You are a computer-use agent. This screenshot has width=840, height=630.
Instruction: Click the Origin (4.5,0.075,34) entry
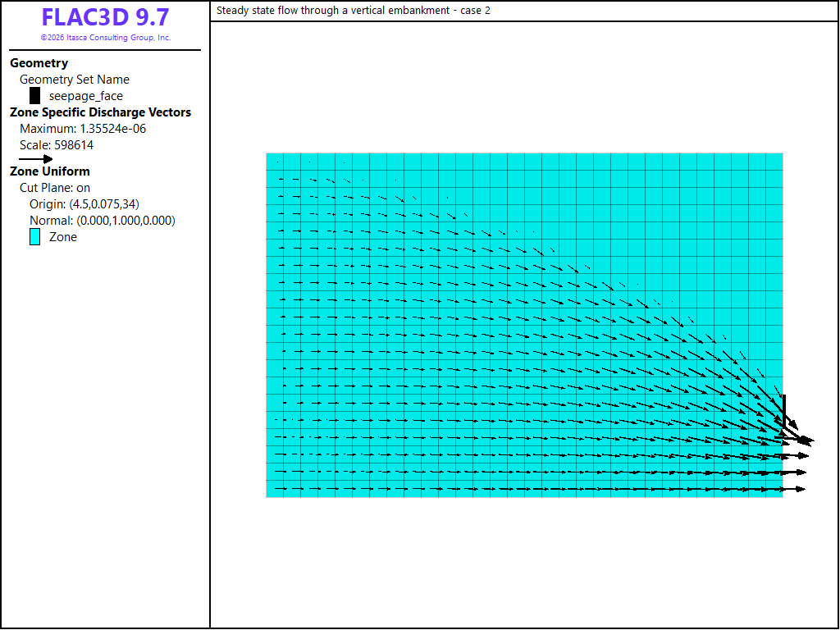(84, 204)
